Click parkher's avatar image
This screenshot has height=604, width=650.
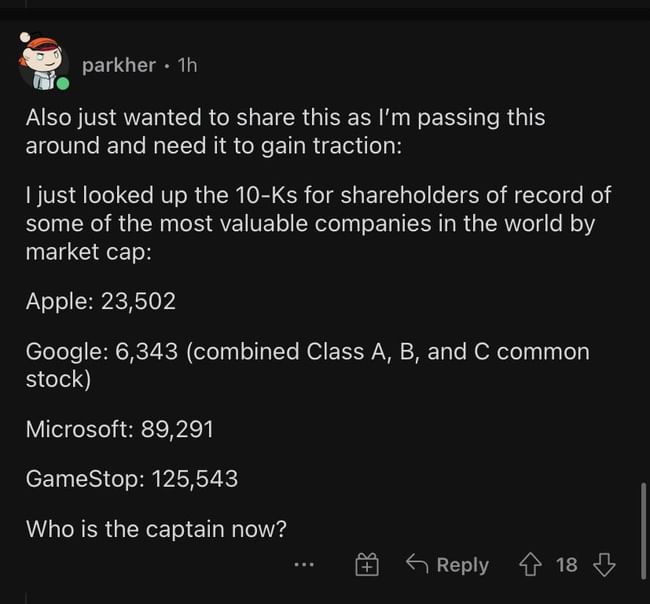42,60
